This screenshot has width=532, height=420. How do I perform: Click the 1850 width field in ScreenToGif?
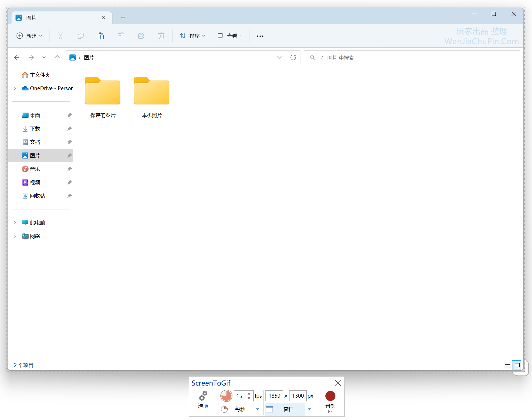point(274,396)
